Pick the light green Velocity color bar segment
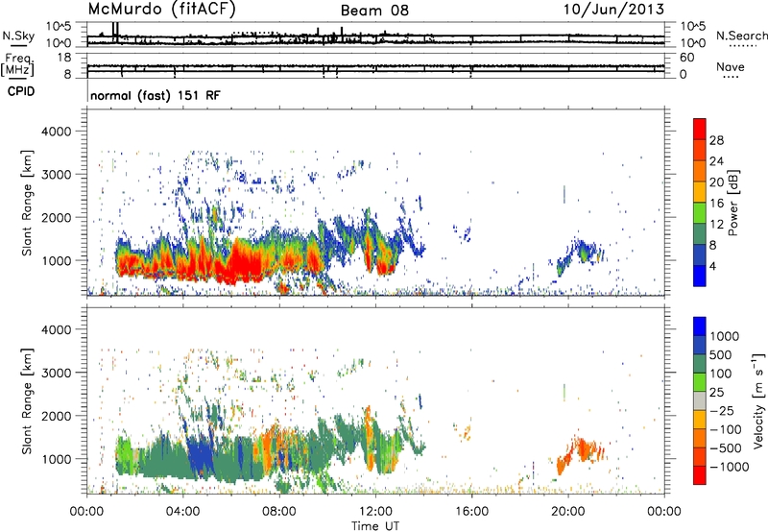Image resolution: width=768 pixels, height=532 pixels. click(x=700, y=382)
